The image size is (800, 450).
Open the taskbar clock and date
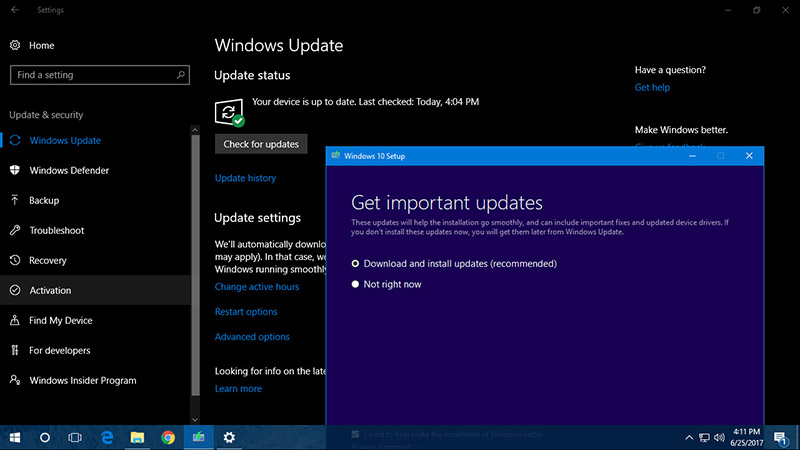coord(746,437)
